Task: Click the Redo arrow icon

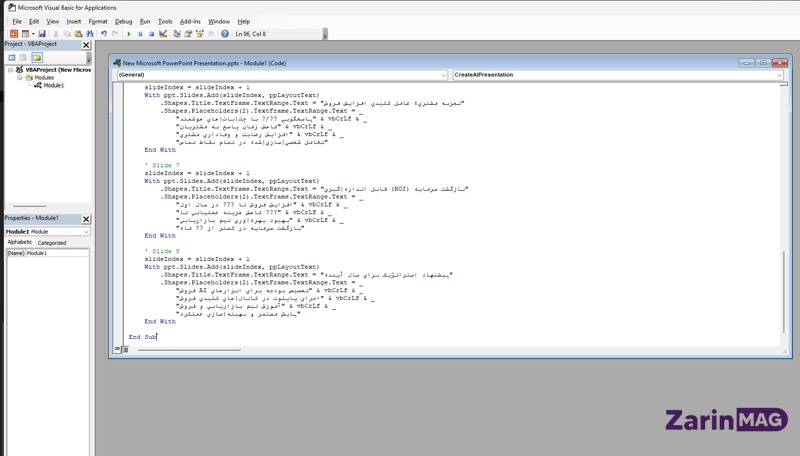Action: click(x=115, y=34)
